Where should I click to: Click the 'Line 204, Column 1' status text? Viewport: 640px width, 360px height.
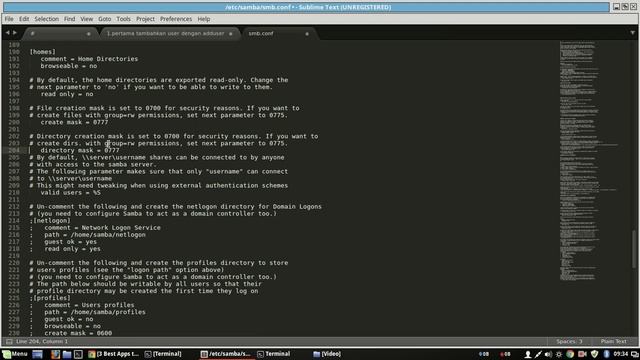(x=42, y=341)
